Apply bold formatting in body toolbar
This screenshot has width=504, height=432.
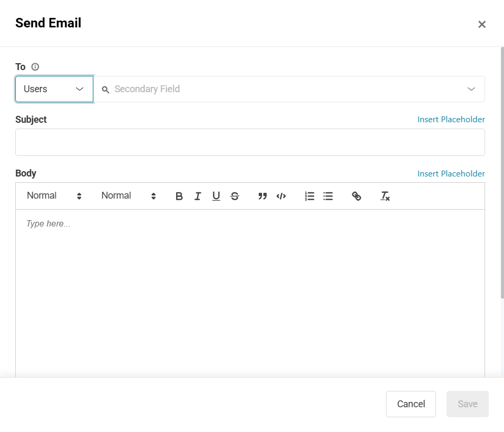click(179, 196)
